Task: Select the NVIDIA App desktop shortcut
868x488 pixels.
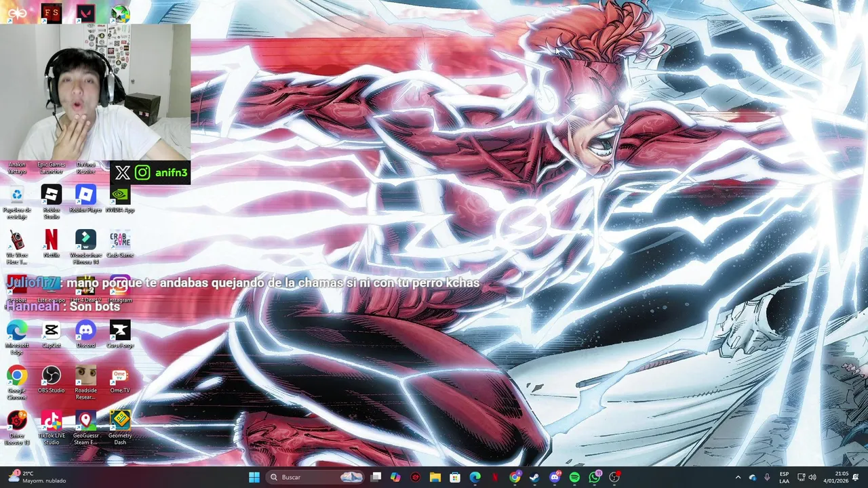Action: tap(120, 199)
